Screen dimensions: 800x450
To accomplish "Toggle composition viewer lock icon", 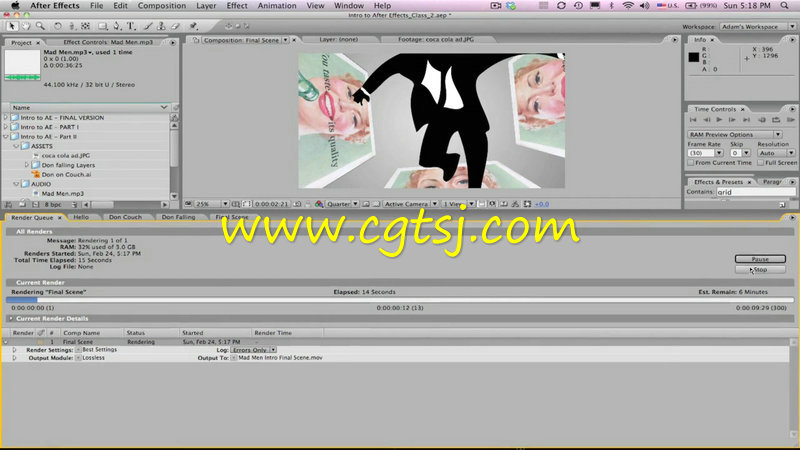I will click(196, 40).
